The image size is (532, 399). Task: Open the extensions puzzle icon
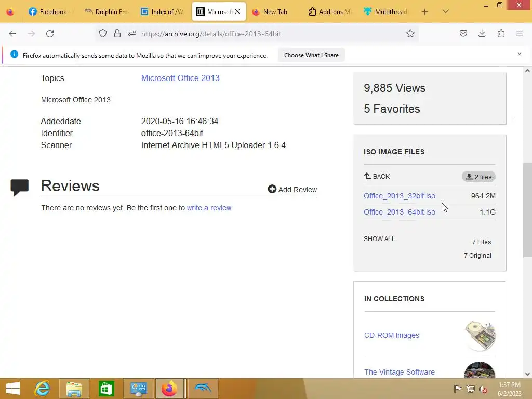coord(501,33)
